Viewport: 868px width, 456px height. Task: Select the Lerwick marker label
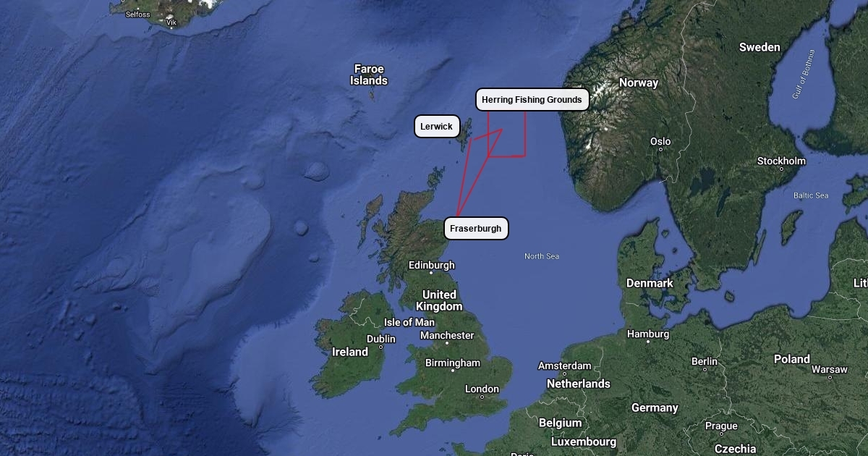tap(436, 127)
